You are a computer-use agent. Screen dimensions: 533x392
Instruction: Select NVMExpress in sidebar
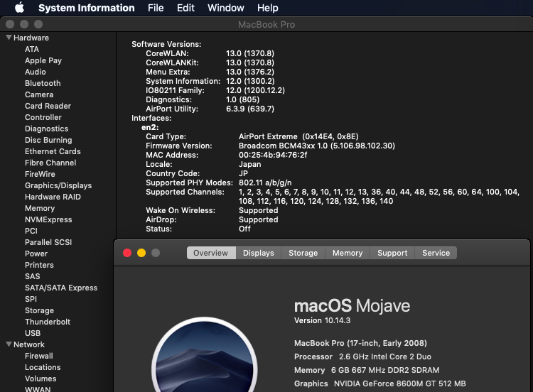coord(48,219)
